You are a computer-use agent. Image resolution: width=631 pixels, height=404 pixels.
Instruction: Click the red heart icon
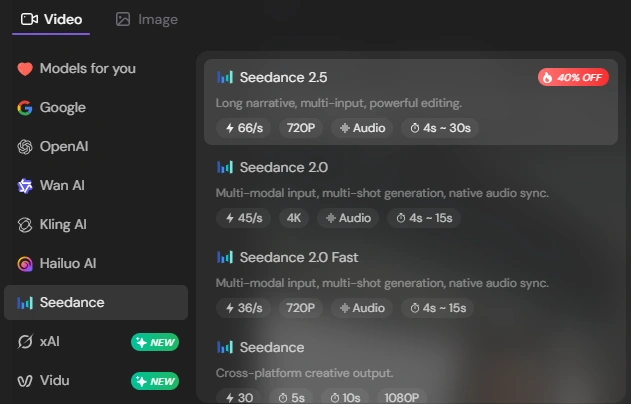pos(25,69)
